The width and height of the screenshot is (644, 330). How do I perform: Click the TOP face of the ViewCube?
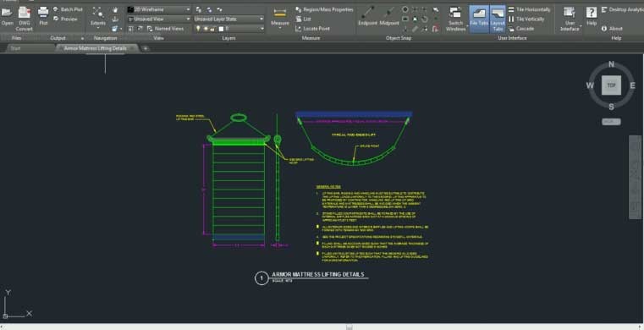[x=612, y=85]
